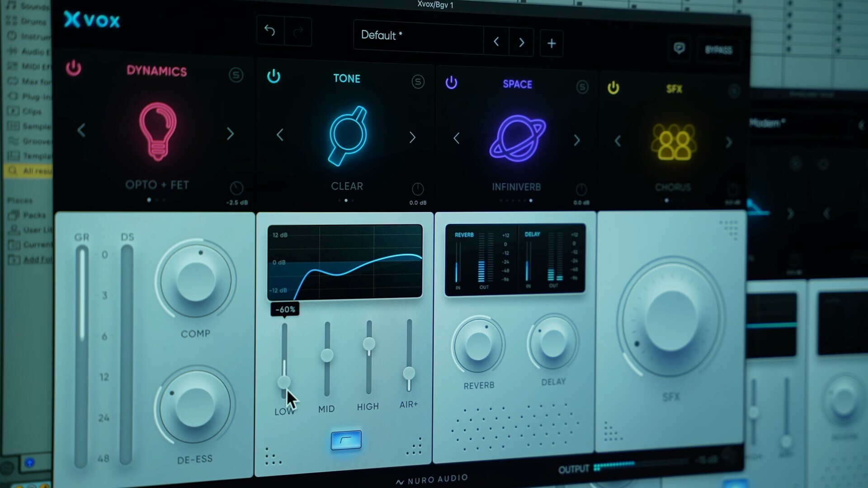Screen dimensions: 868x488
Task: Click the dots grip at Tone panel bottom-left
Action: 273,456
